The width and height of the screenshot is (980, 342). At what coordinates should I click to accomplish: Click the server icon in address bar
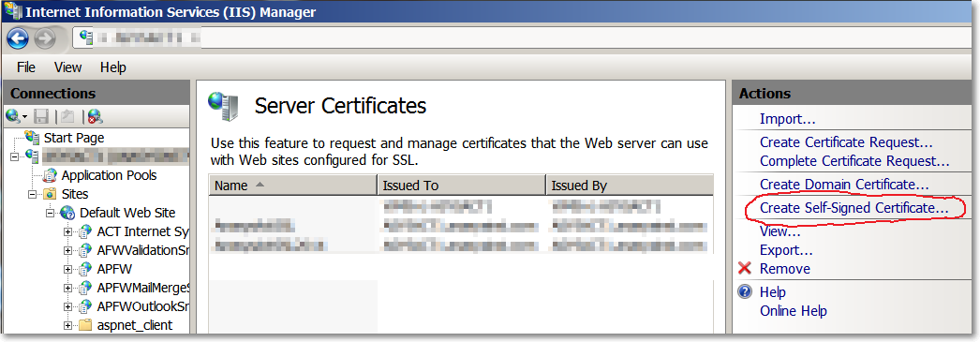coord(86,38)
